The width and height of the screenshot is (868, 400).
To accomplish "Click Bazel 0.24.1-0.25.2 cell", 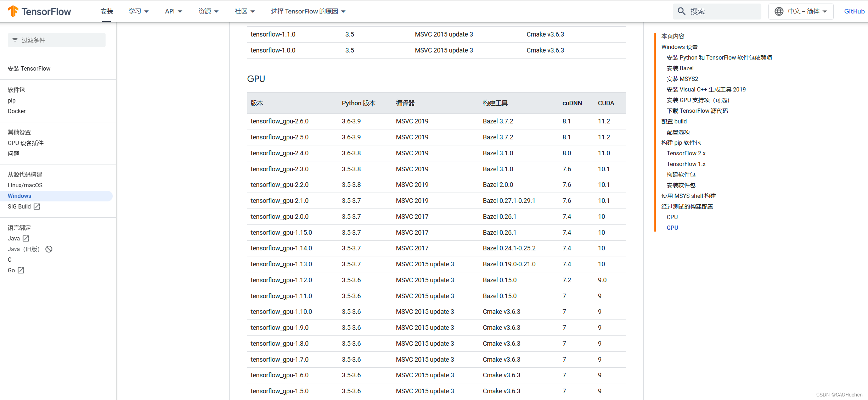I will [x=509, y=248].
